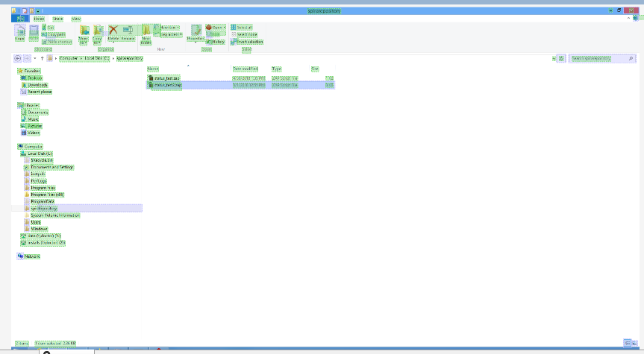Refresh the current folder view
This screenshot has width=644, height=354.
(x=561, y=58)
